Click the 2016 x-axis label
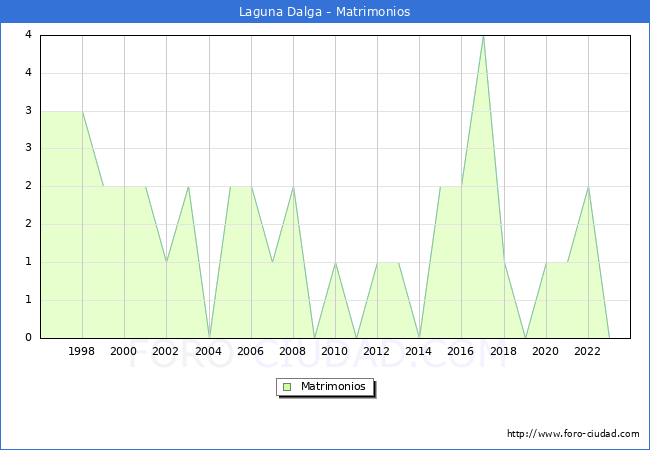The width and height of the screenshot is (650, 450). (461, 351)
